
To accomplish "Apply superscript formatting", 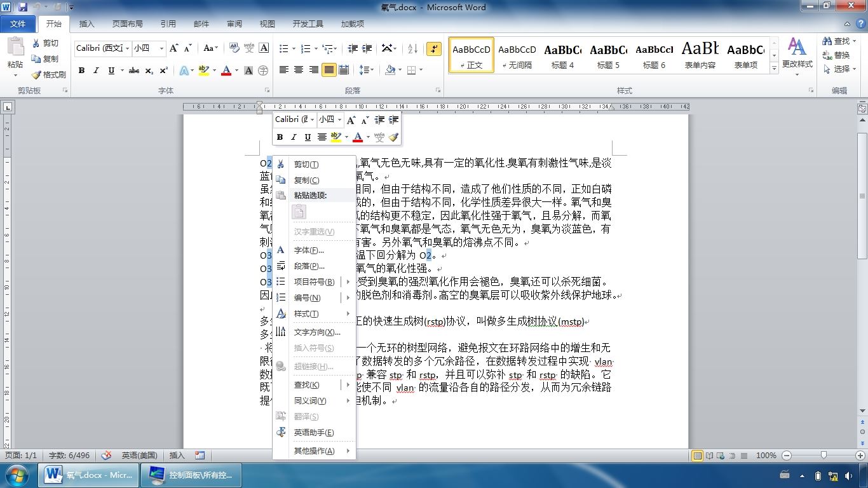I will [x=164, y=71].
